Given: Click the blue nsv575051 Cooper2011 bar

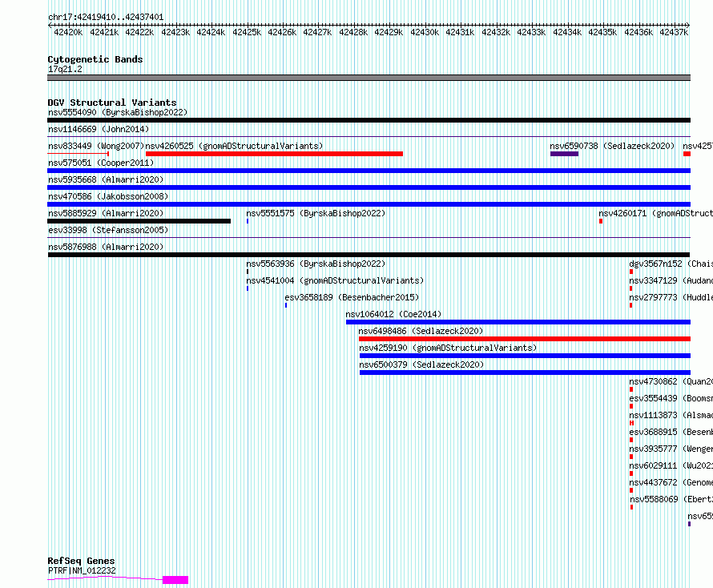Looking at the screenshot, I should click(369, 171).
